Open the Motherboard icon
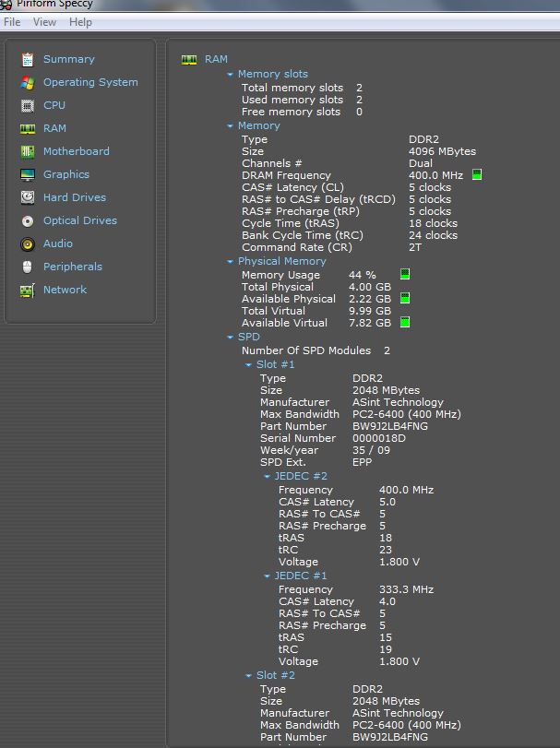 28,151
